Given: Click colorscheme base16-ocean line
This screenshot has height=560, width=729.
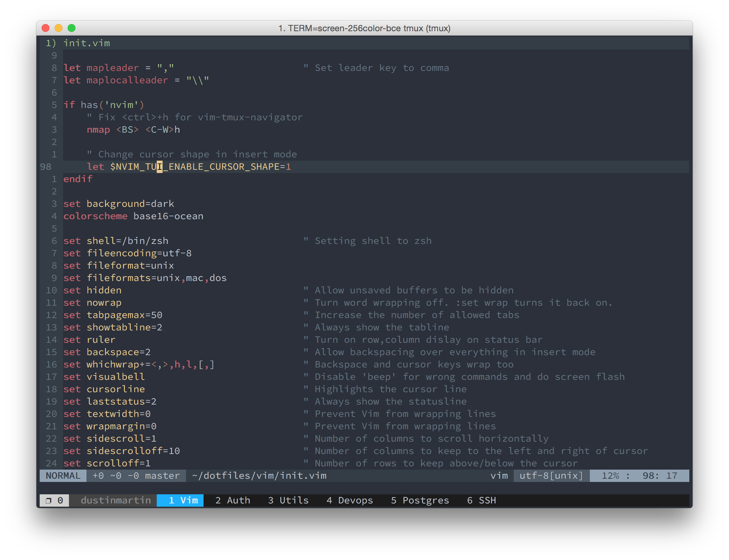Looking at the screenshot, I should click(133, 216).
